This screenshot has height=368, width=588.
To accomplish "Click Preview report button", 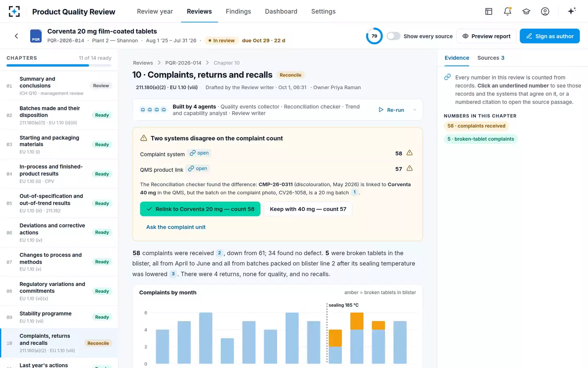I will tap(486, 36).
